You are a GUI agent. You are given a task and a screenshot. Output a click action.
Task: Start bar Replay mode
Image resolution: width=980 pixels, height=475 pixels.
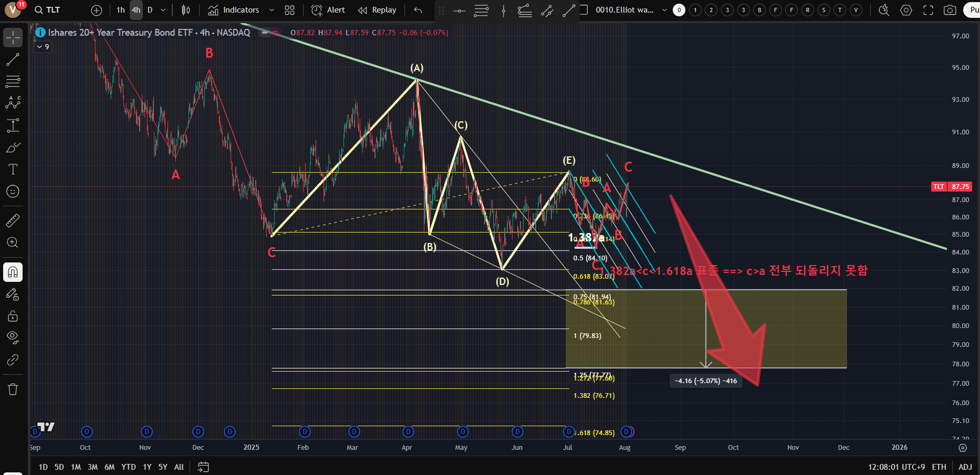click(377, 10)
